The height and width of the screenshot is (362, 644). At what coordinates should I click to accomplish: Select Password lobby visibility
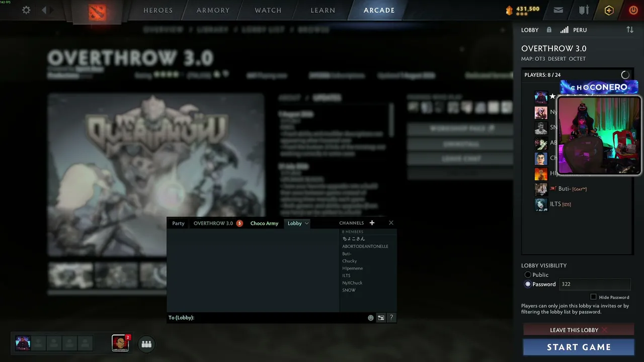point(528,284)
